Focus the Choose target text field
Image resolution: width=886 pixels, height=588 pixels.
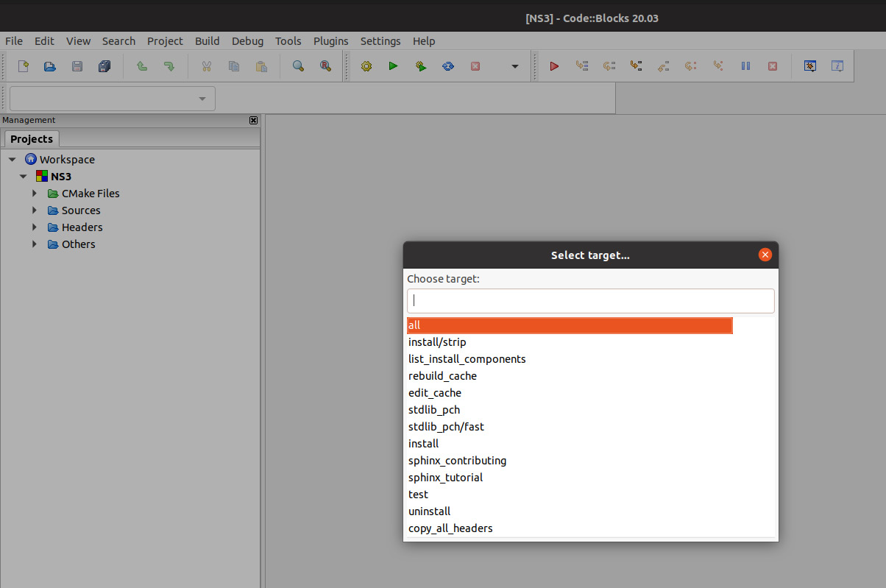591,300
